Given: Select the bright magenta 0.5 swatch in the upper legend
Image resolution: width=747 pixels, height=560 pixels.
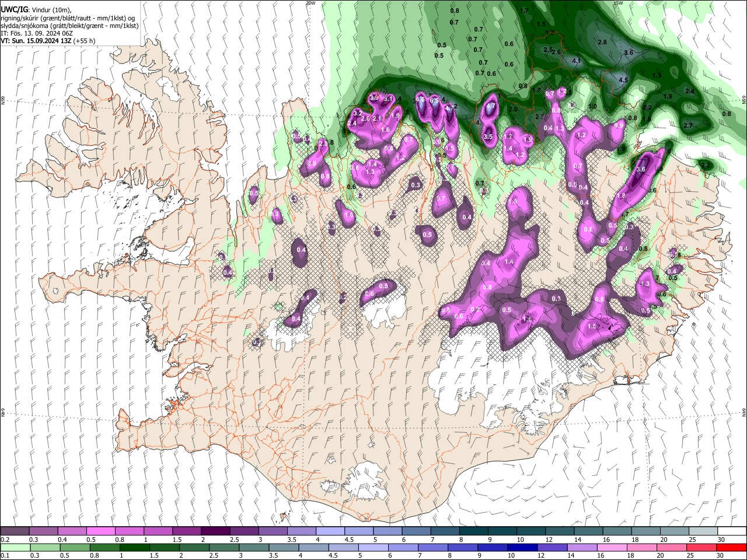Looking at the screenshot, I should [x=100, y=531].
